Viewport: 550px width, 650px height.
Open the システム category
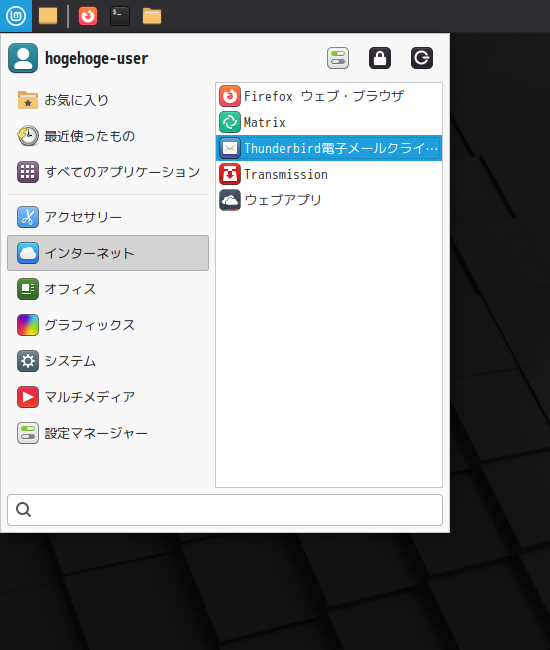(108, 361)
